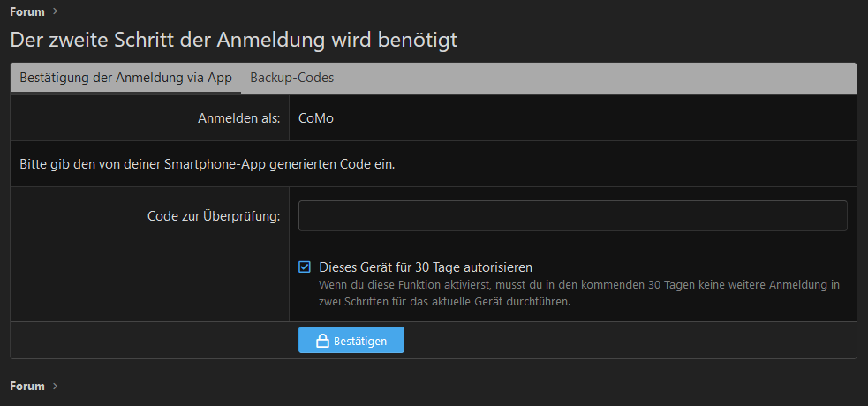Screen dimensions: 868x406
Task: Click the 30-day authorization help text
Action: click(x=578, y=293)
